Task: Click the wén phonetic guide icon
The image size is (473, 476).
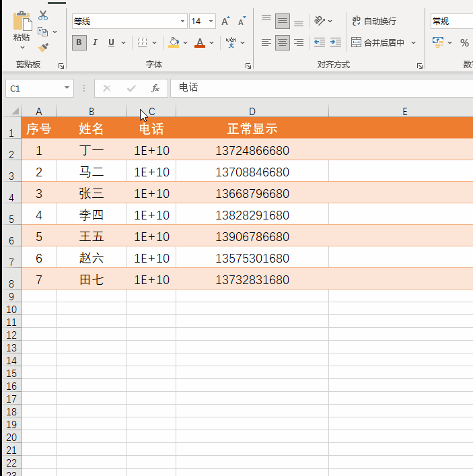Action: point(231,42)
